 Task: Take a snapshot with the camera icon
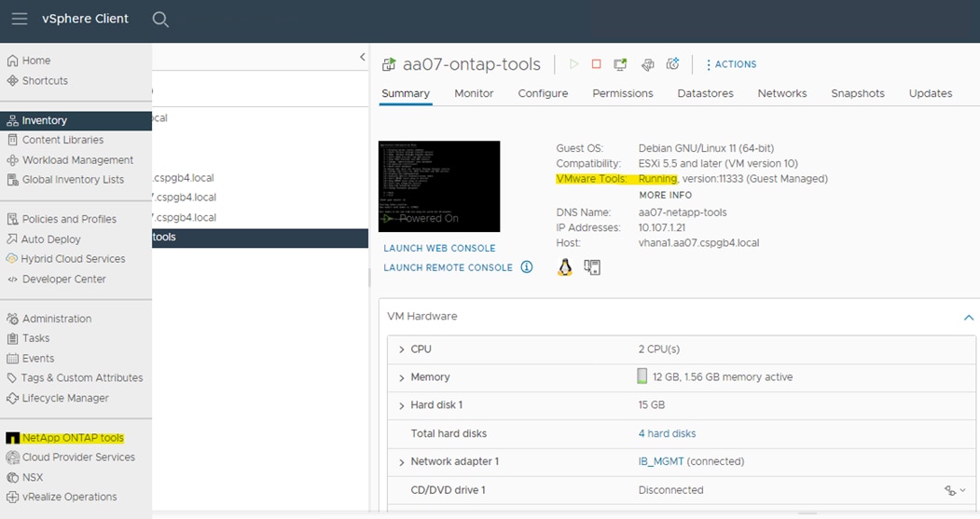672,63
